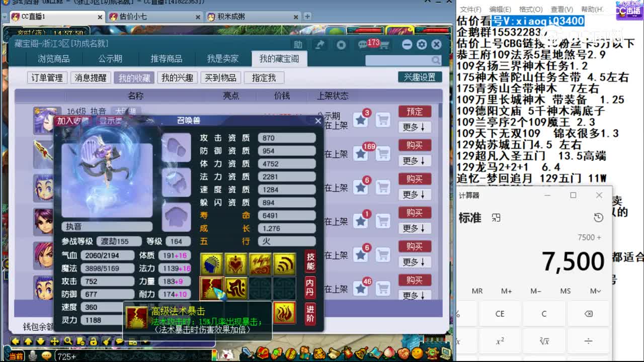The width and height of the screenshot is (644, 362).
Task: Close the 召唤兽 detail popup
Action: (x=318, y=121)
